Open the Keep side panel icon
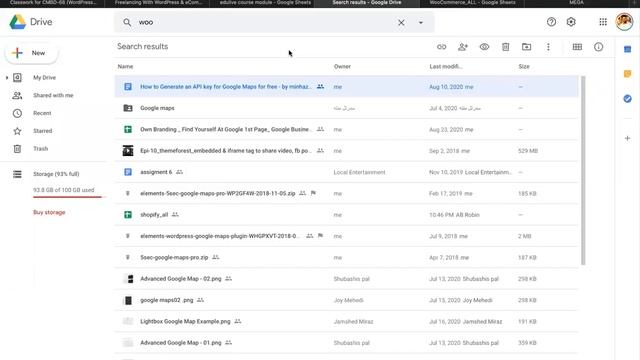The height and width of the screenshot is (360, 640). pos(628,74)
